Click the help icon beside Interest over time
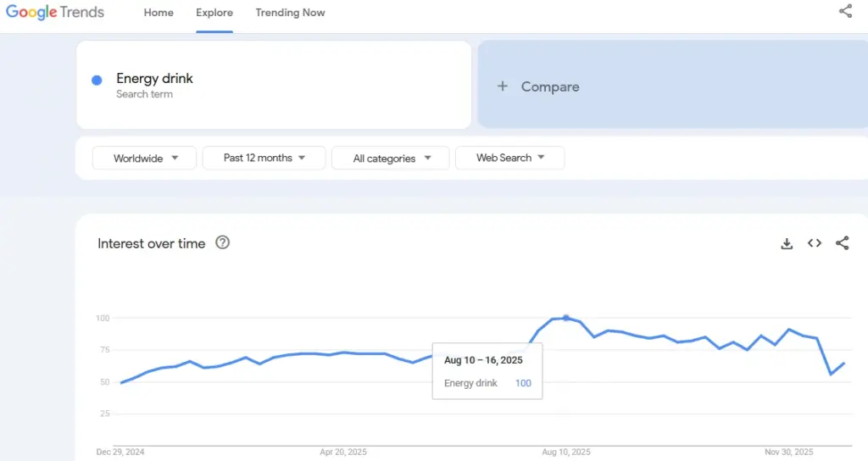 (x=223, y=242)
